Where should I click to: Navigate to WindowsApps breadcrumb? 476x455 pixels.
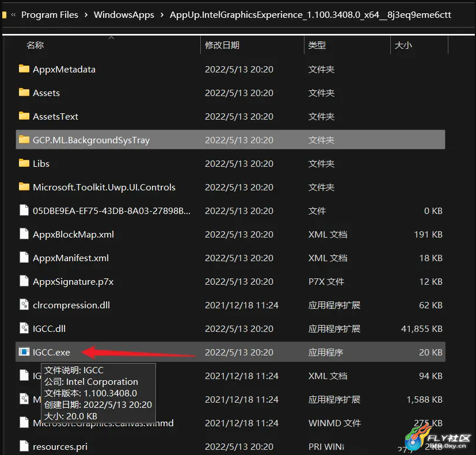click(124, 14)
